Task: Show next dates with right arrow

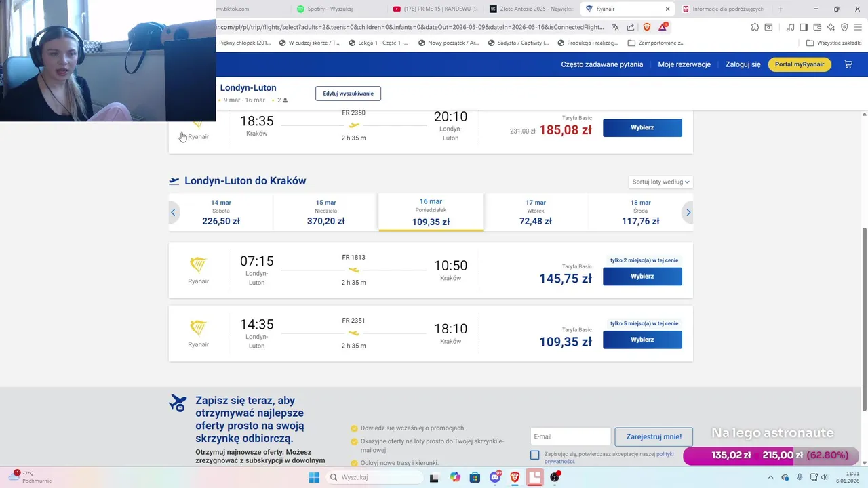Action: coord(688,212)
